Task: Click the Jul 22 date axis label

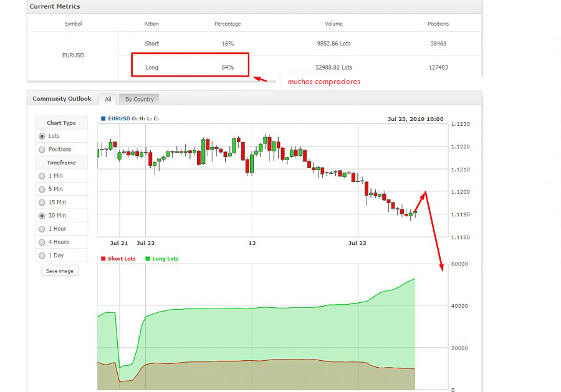Action: coord(146,243)
